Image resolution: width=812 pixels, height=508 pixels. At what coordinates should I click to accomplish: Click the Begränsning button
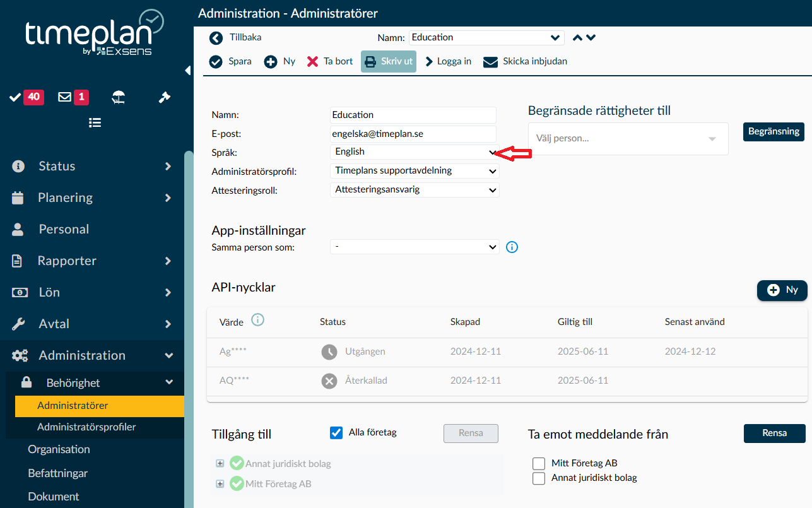click(x=774, y=132)
